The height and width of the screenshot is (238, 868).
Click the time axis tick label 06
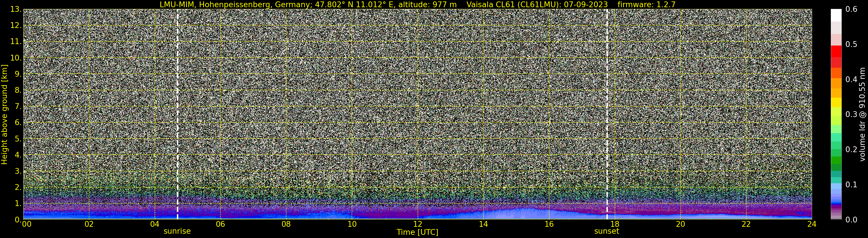(x=220, y=224)
